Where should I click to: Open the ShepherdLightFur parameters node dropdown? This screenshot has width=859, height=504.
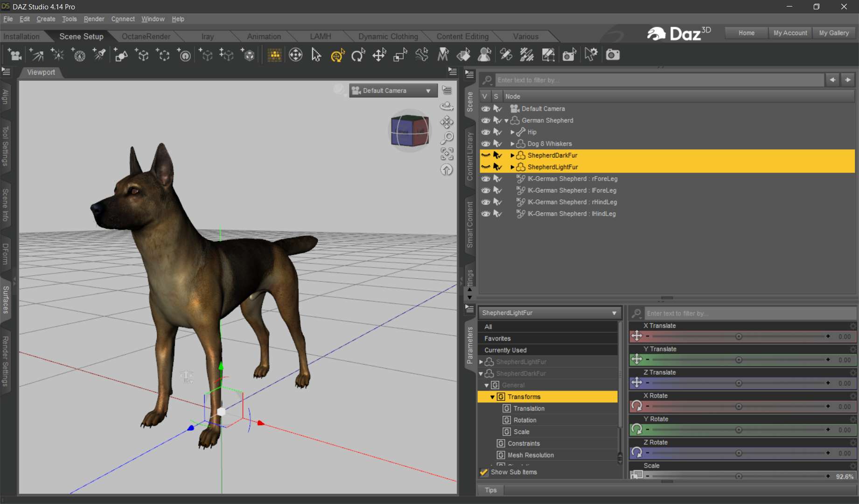(549, 313)
